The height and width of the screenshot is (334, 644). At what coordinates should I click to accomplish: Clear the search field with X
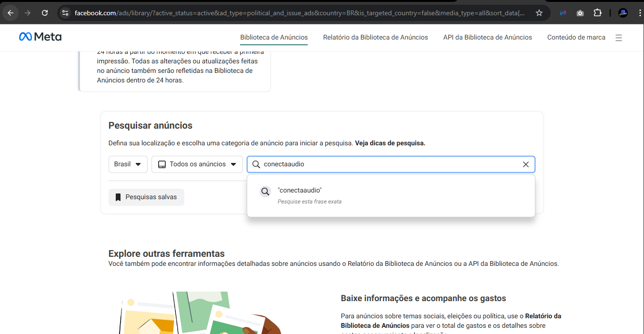coord(526,164)
